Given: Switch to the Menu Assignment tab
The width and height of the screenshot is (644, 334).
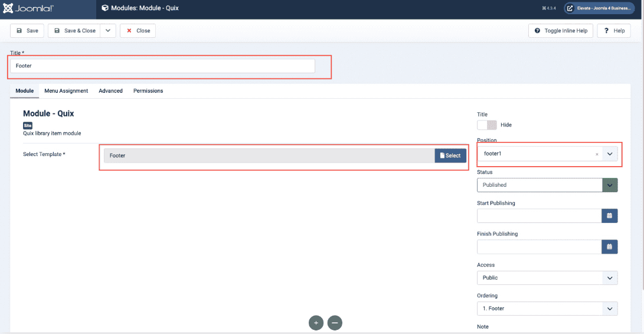Looking at the screenshot, I should (66, 91).
